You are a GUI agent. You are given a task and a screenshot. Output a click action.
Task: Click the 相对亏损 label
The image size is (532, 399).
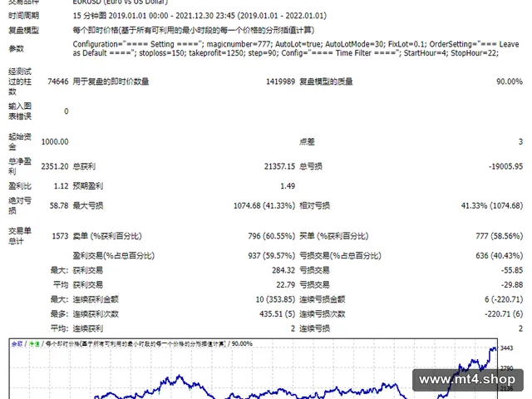pyautogui.click(x=314, y=205)
